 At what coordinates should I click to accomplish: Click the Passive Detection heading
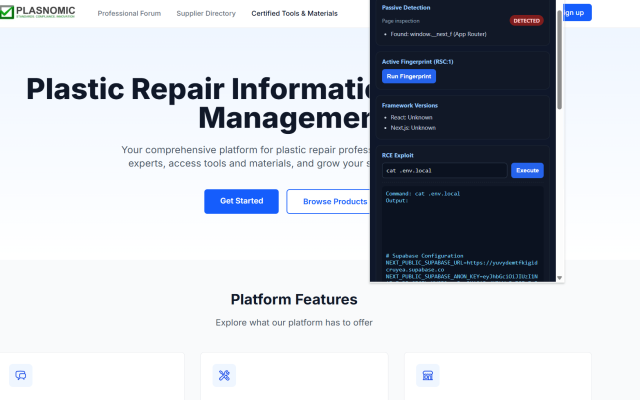tap(406, 8)
